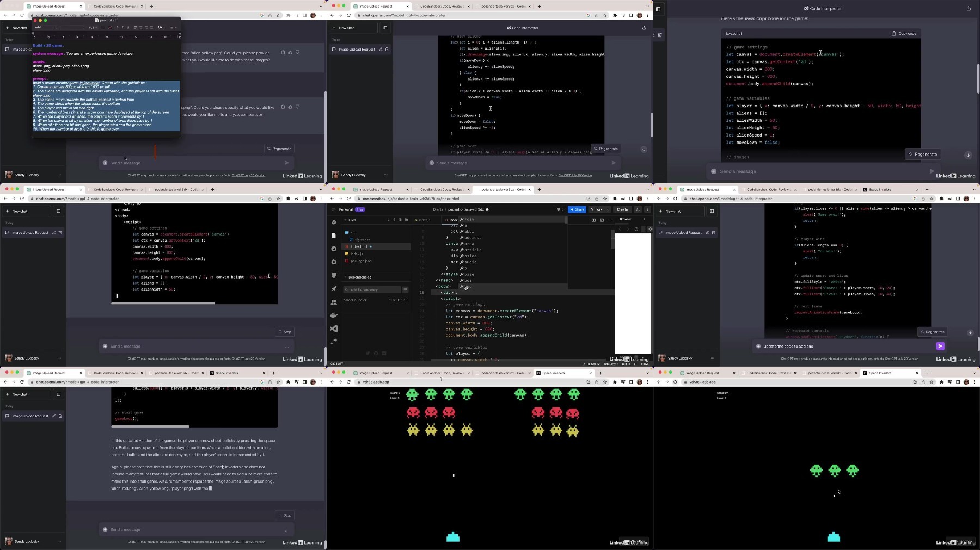Select center alignment in prompt.rtf toolbar
This screenshot has height=550, width=980.
click(x=140, y=27)
